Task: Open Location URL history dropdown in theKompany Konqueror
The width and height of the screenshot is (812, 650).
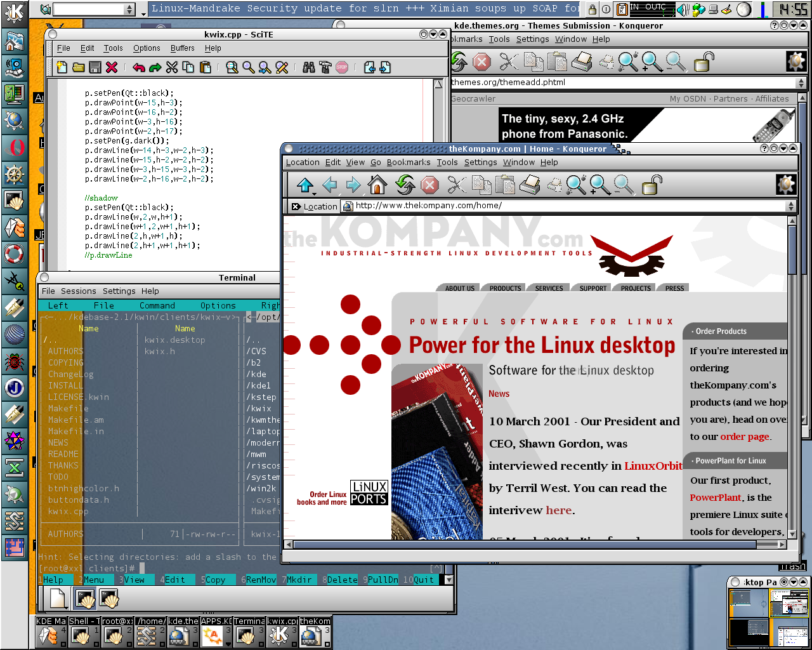Action: pyautogui.click(x=790, y=206)
